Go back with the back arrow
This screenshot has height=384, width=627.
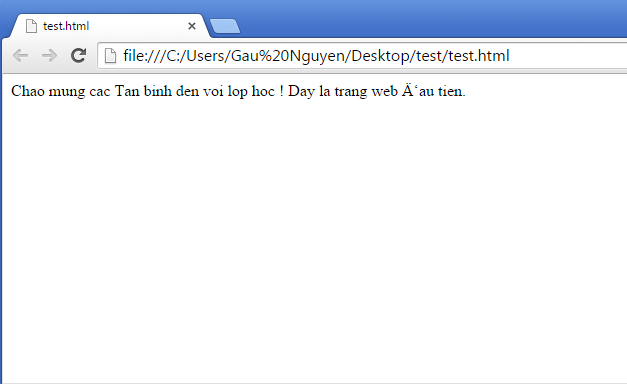coord(20,56)
